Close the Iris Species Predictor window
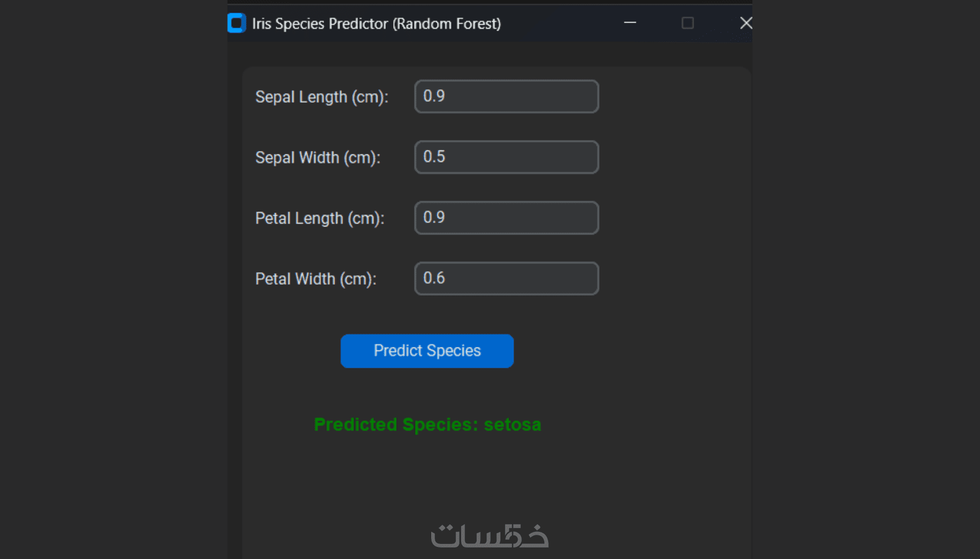The image size is (980, 559). tap(745, 23)
